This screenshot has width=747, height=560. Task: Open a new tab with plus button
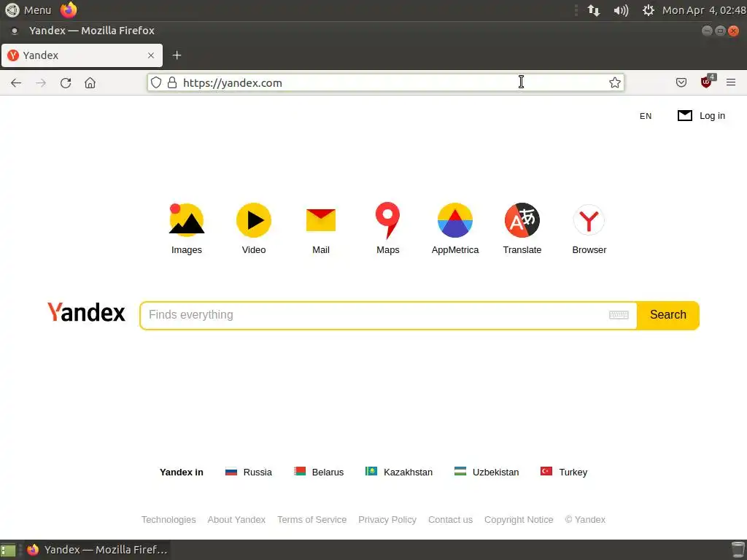click(177, 55)
